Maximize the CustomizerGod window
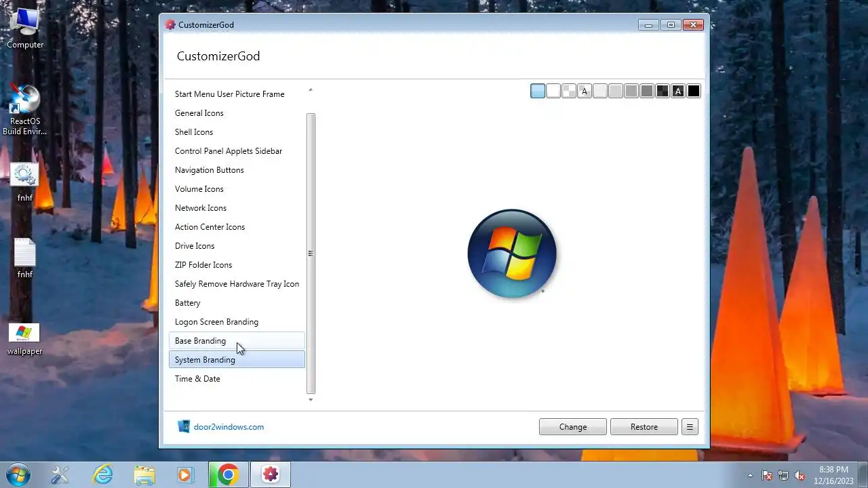 point(671,25)
